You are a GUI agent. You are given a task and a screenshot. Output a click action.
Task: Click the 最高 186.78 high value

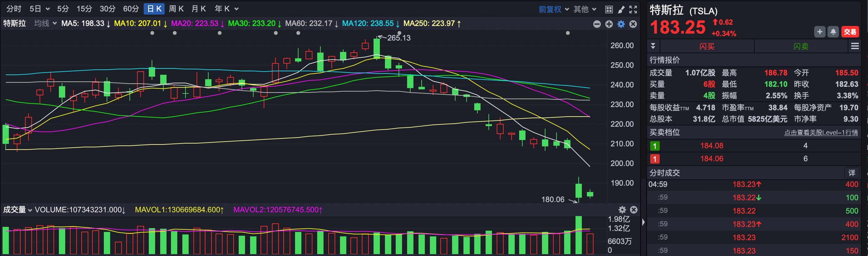(x=775, y=73)
